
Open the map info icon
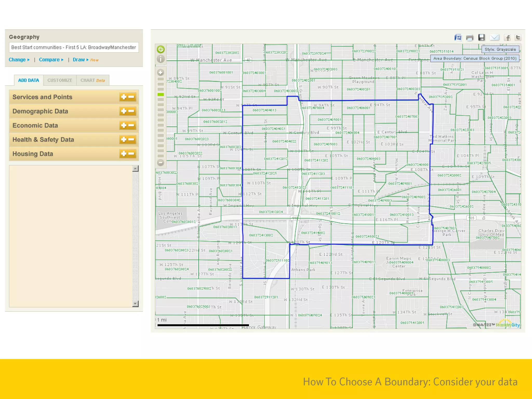tap(161, 59)
